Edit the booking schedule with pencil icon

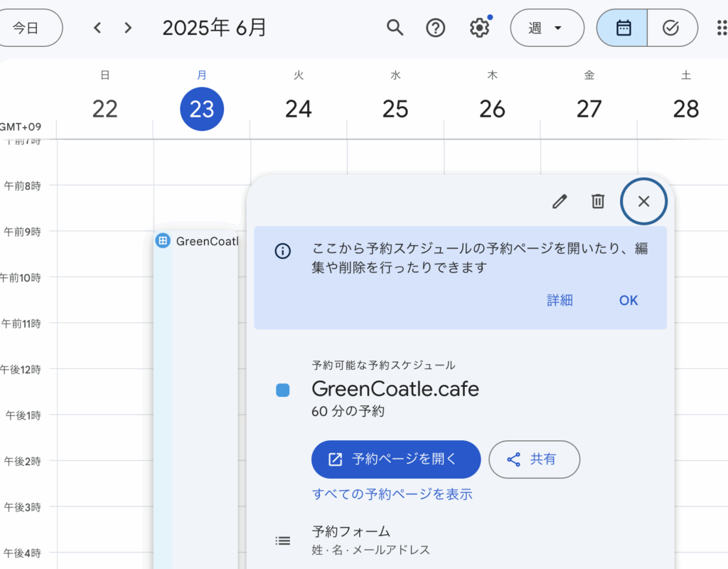(560, 201)
